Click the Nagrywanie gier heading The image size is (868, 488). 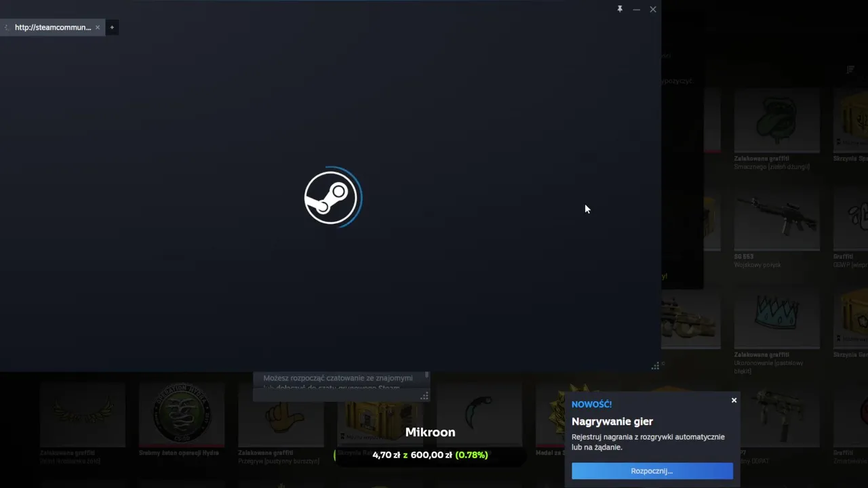point(612,422)
